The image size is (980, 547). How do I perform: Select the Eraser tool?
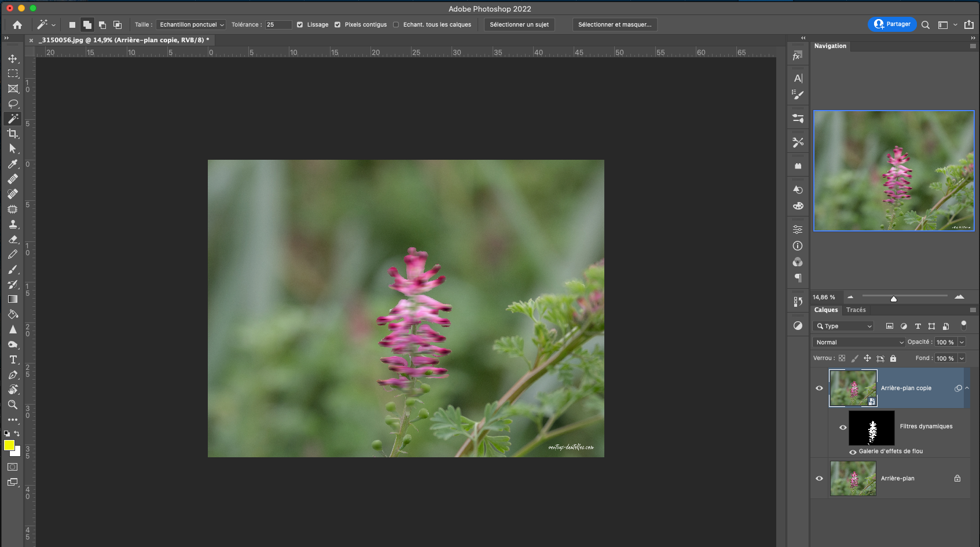13,239
